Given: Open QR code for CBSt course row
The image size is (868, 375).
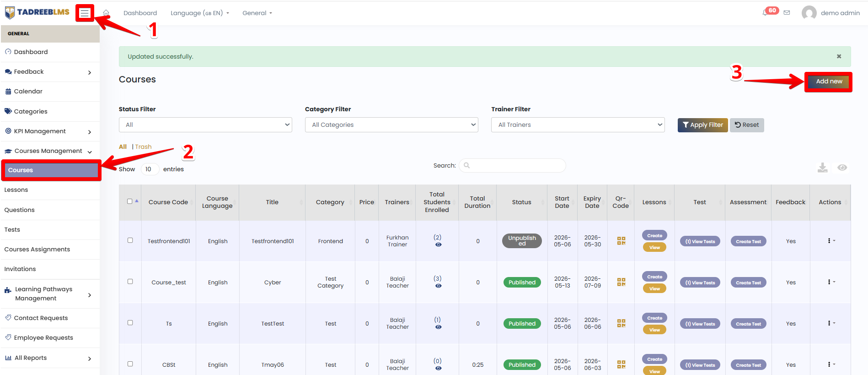Looking at the screenshot, I should point(621,364).
